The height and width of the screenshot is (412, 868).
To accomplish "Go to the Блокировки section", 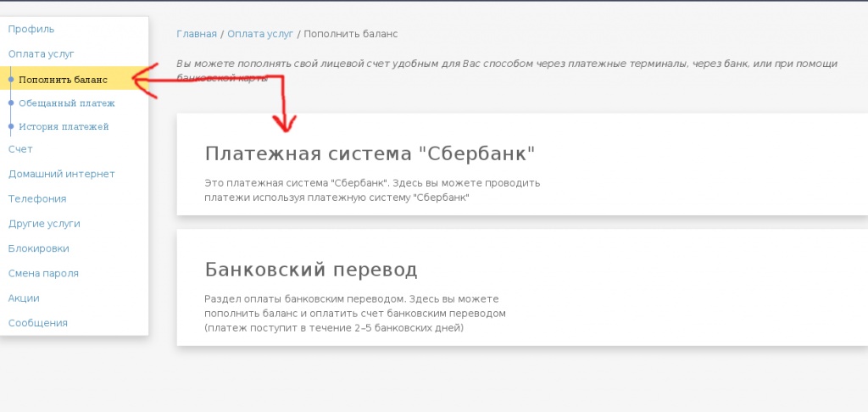I will (x=39, y=248).
